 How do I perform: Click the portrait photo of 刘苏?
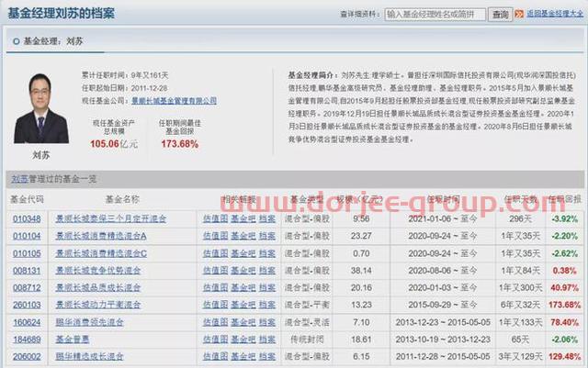click(x=41, y=108)
